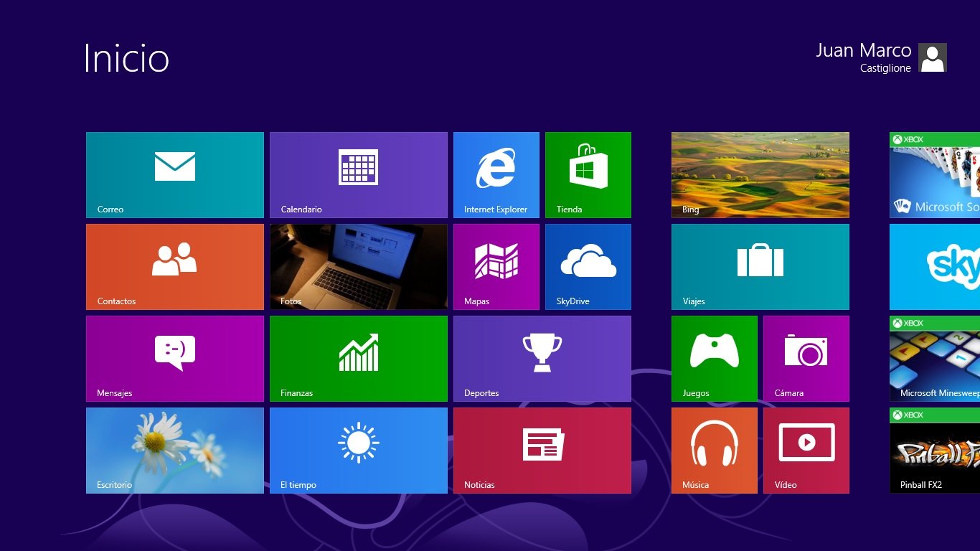Open the Viajes suitcase tile
The height and width of the screenshot is (551, 980).
tap(760, 267)
